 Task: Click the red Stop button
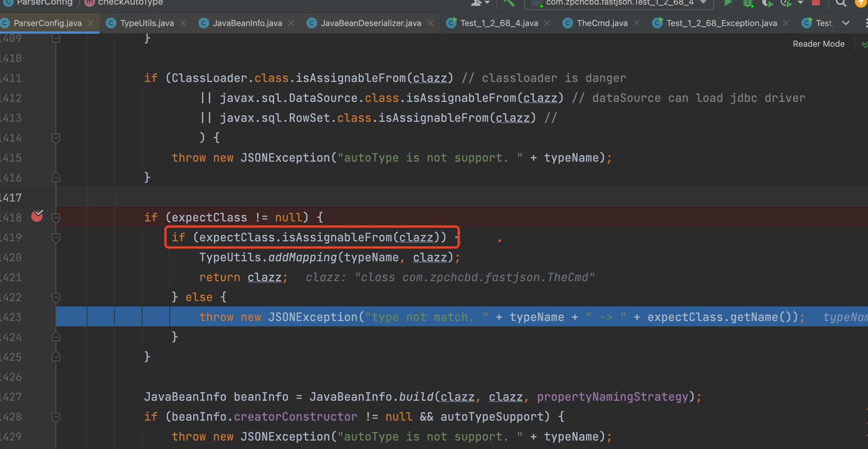(x=816, y=3)
